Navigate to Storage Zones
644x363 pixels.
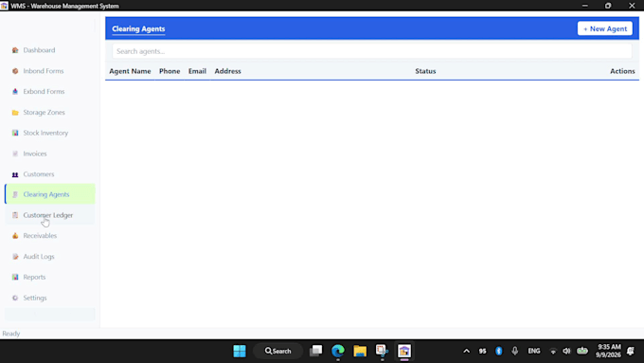[49, 112]
